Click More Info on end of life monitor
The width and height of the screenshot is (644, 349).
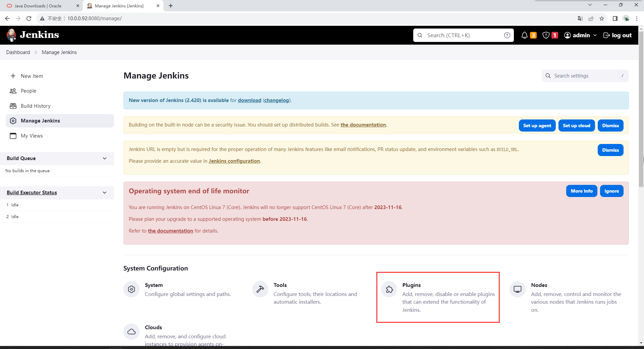click(x=582, y=191)
